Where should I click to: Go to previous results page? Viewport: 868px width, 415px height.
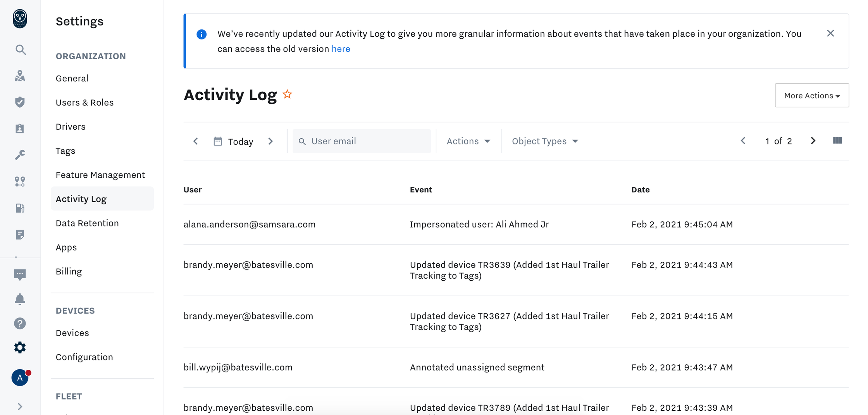coord(743,141)
